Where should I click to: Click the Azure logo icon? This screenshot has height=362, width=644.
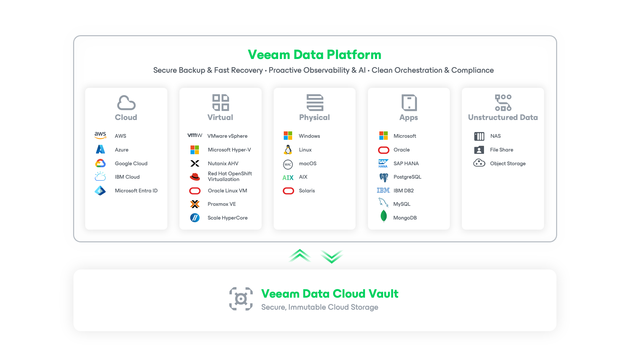click(100, 149)
